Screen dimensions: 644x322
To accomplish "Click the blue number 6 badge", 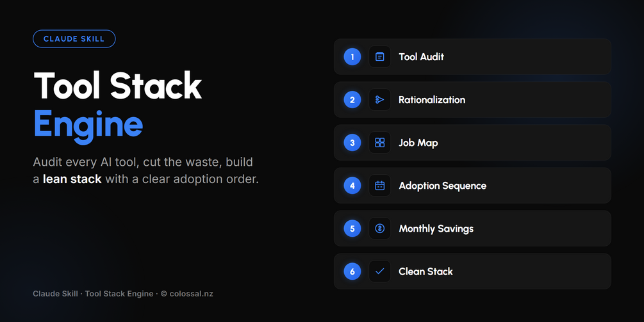I will pyautogui.click(x=352, y=271).
